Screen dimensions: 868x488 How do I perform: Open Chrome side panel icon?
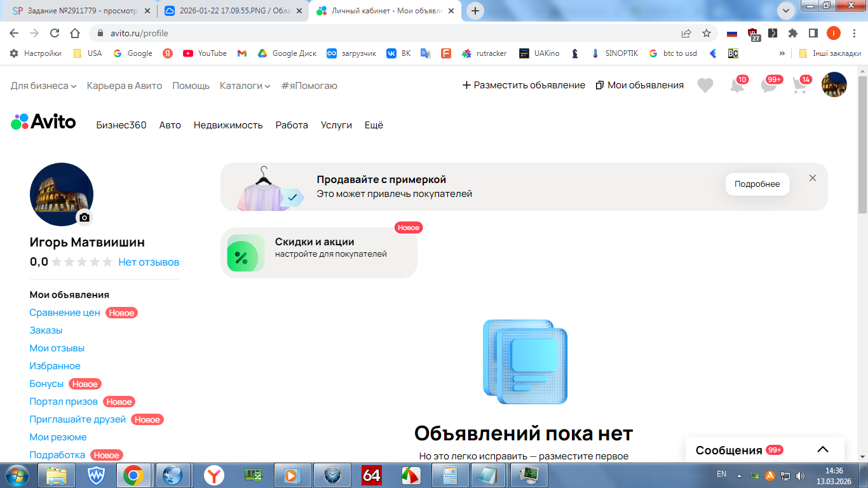813,33
